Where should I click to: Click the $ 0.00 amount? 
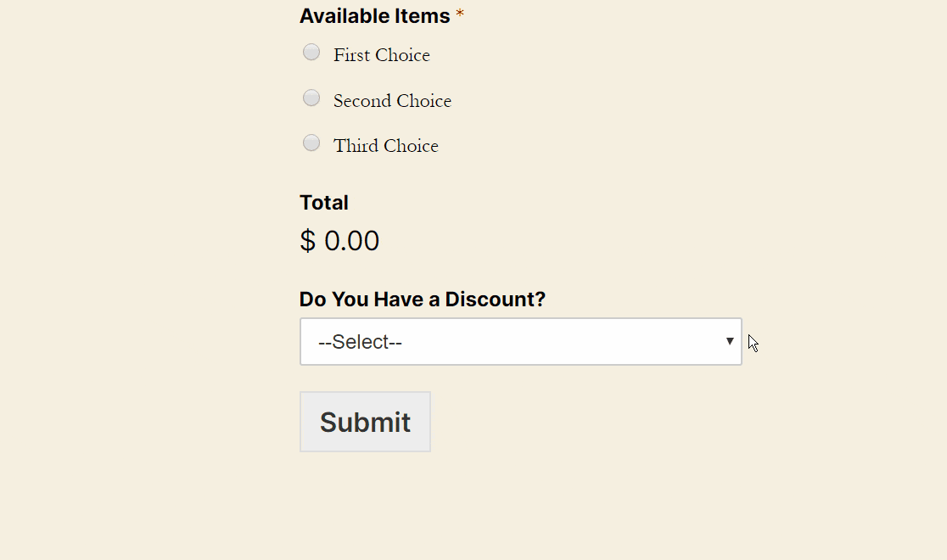339,240
